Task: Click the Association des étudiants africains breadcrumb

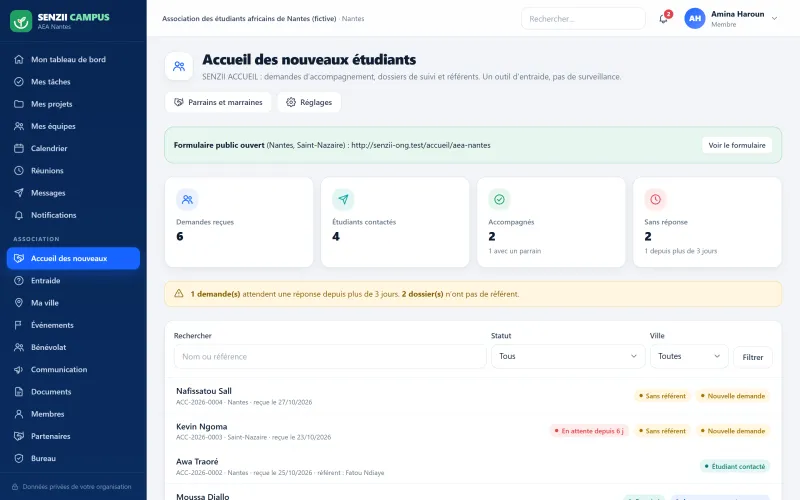Action: tap(249, 19)
